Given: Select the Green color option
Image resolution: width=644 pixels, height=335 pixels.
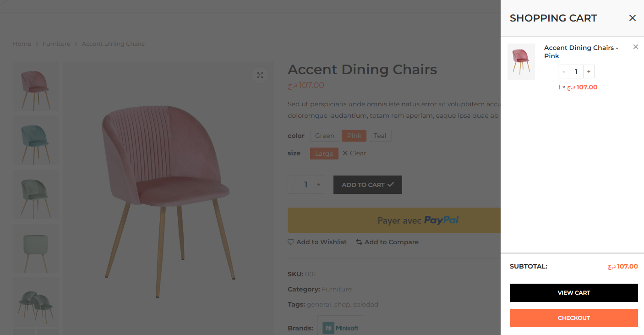Looking at the screenshot, I should point(324,136).
